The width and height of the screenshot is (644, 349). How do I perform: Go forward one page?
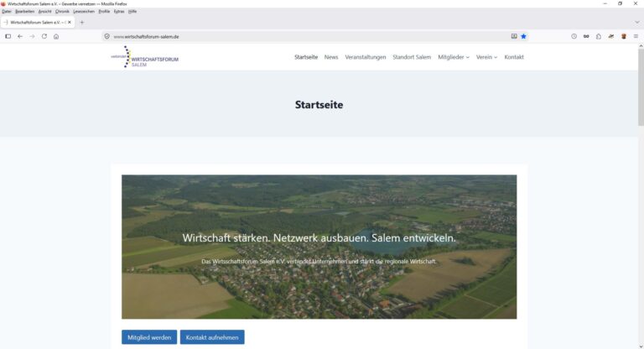(x=32, y=37)
